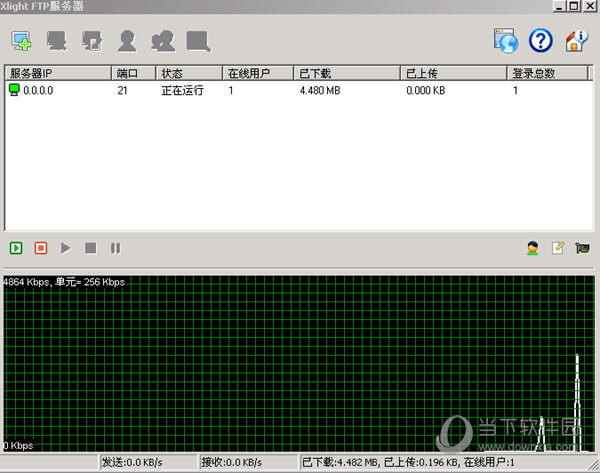Click the 接收:0.0 KB/s status panel
600x473 pixels.
point(249,462)
